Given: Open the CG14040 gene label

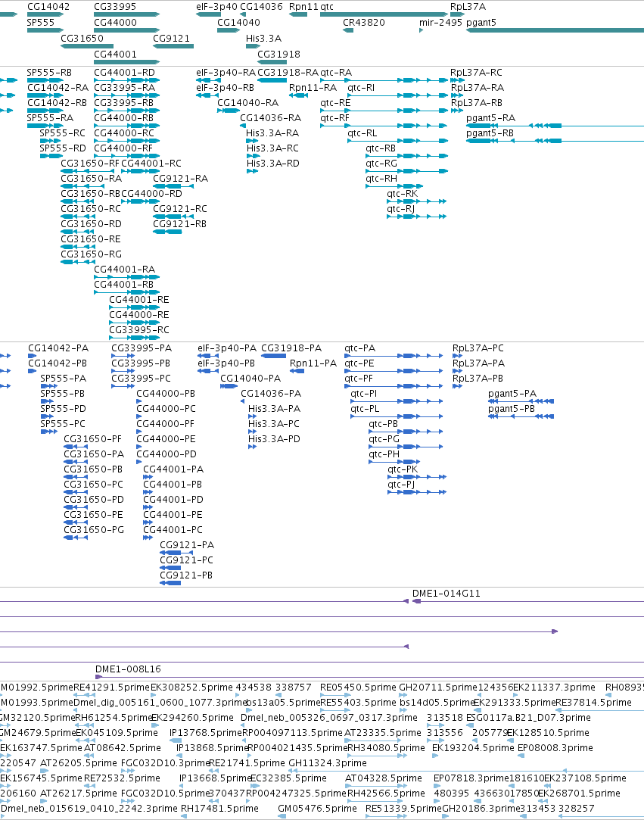Looking at the screenshot, I should (239, 23).
